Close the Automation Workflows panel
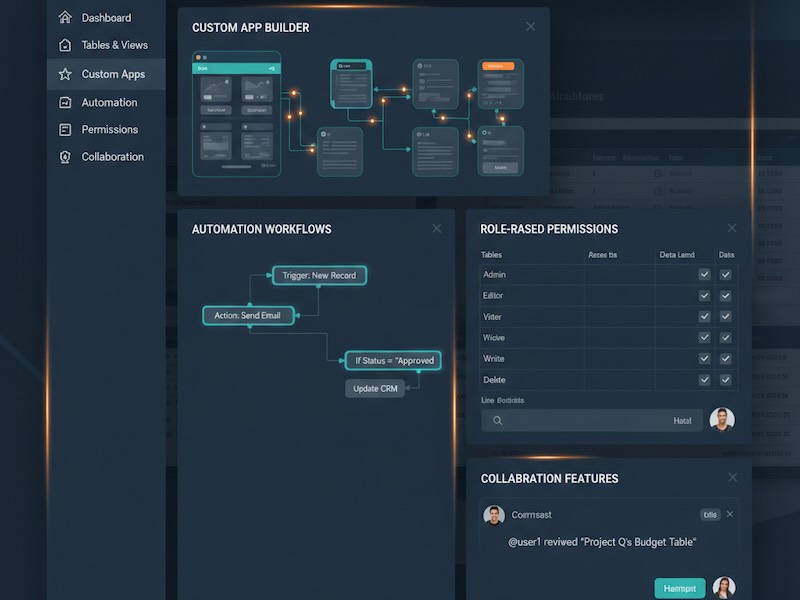The width and height of the screenshot is (800, 600). [437, 229]
